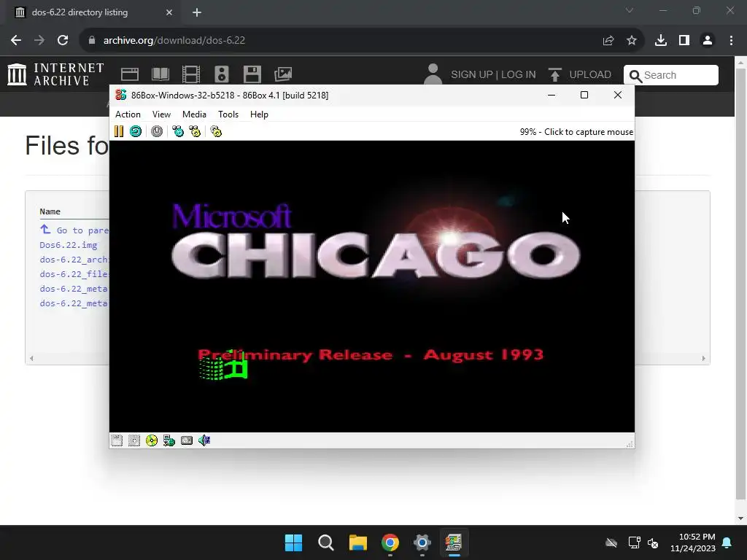This screenshot has height=560, width=747.
Task: Click second floppy drive icon in status bar
Action: click(x=134, y=440)
